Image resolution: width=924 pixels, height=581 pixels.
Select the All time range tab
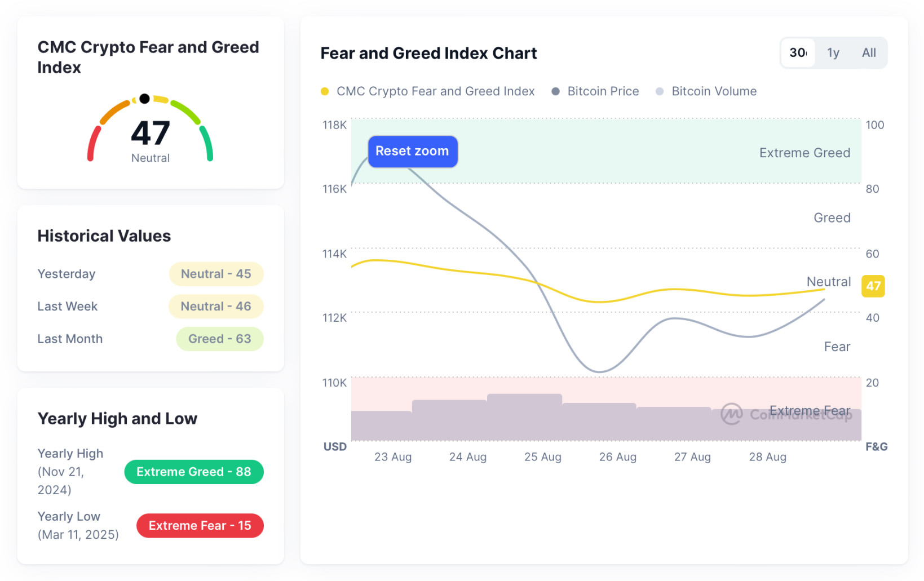point(868,53)
